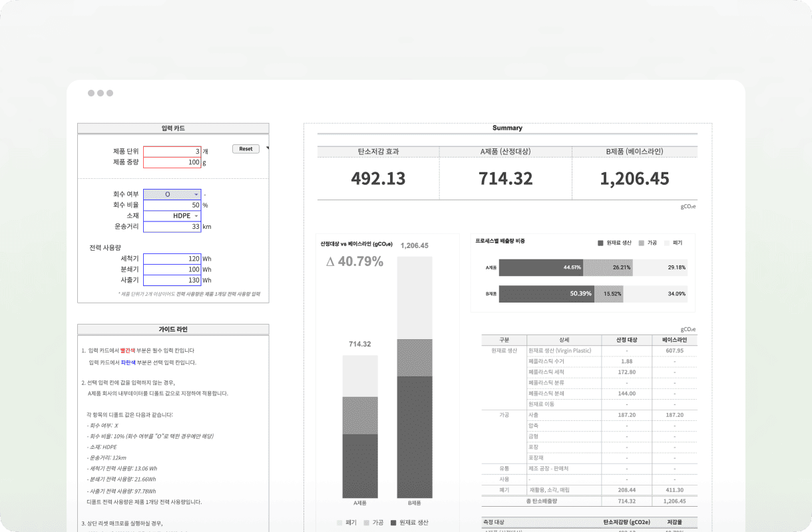Select the 운송거리 input field

(172, 226)
